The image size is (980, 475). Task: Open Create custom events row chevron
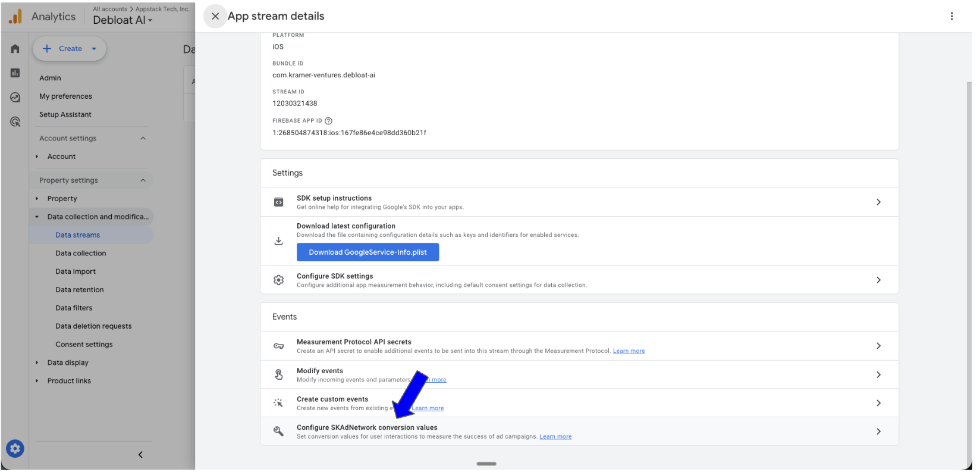878,403
